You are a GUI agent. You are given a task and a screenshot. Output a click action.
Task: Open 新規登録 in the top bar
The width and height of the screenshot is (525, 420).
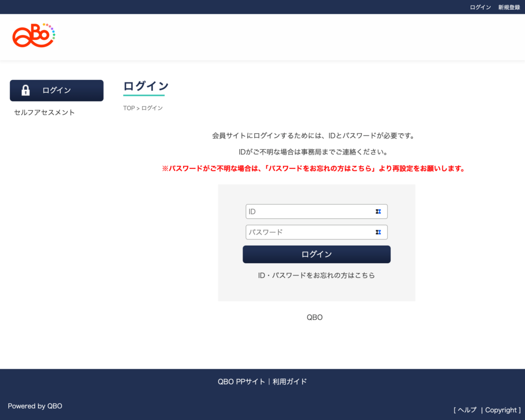[509, 7]
